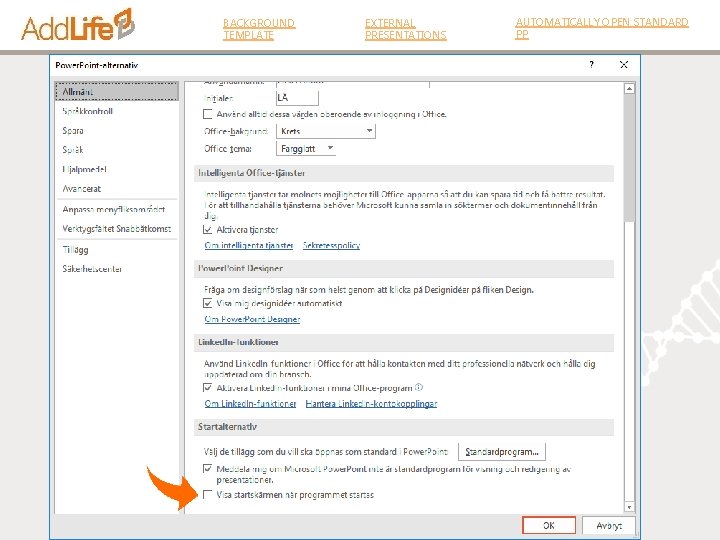Viewport: 720px width, 540px height.
Task: Click the OK button
Action: 549,525
